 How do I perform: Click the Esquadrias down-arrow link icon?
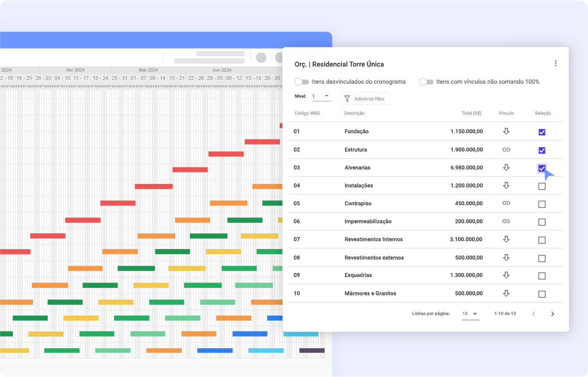click(506, 275)
